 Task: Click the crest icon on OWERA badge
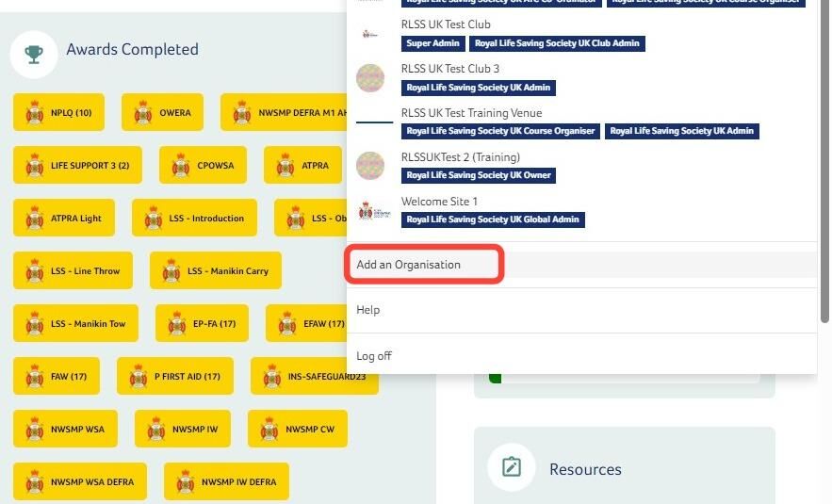[143, 112]
